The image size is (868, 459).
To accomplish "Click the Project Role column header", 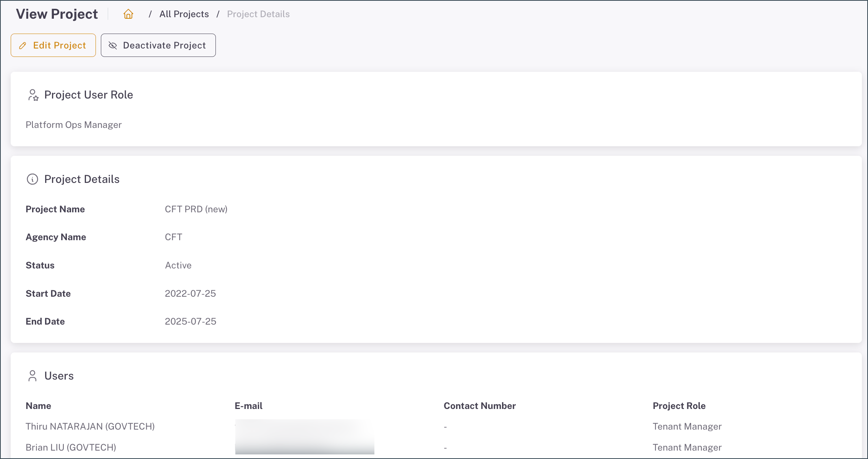I will pyautogui.click(x=679, y=406).
